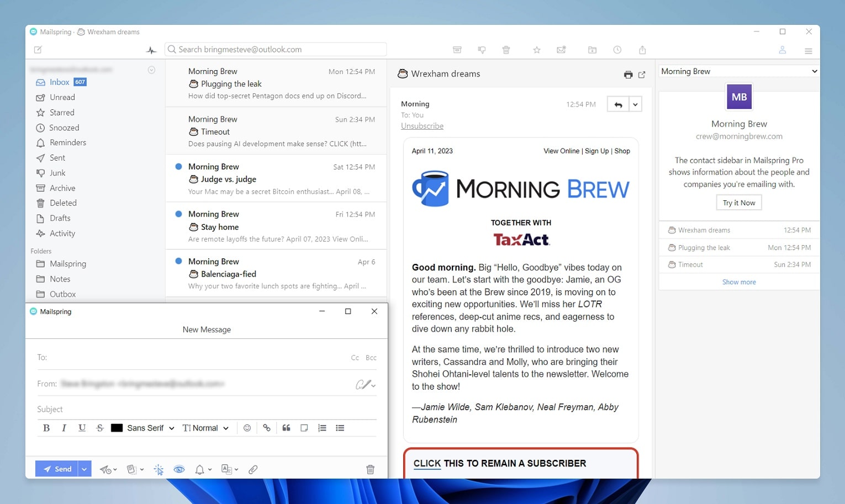Open the hamburger application menu

[809, 51]
